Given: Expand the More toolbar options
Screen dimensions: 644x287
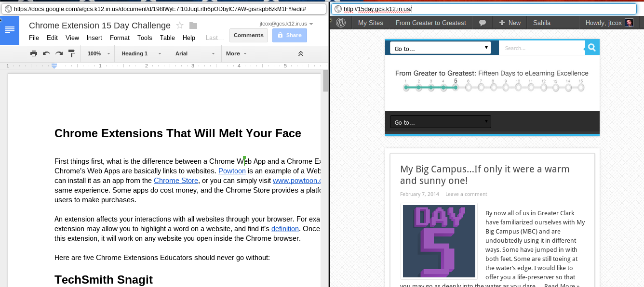Looking at the screenshot, I should (236, 53).
